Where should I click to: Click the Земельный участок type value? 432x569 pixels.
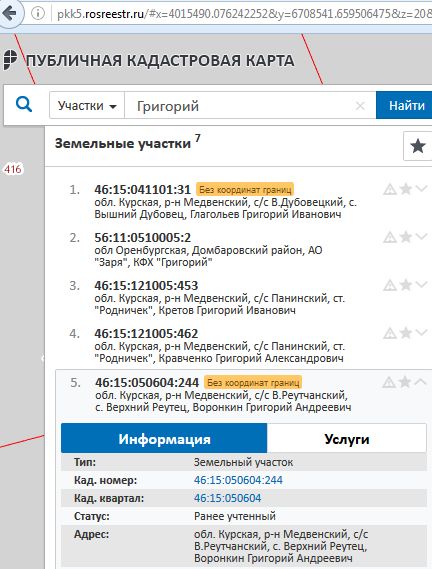[x=243, y=462]
